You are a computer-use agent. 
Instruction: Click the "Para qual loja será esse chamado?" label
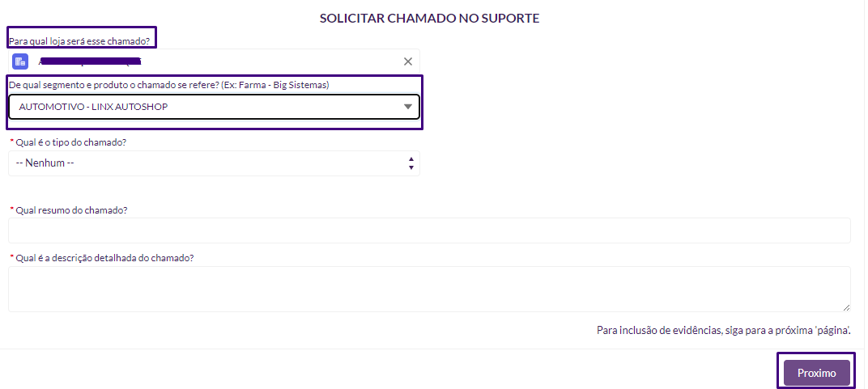(79, 40)
